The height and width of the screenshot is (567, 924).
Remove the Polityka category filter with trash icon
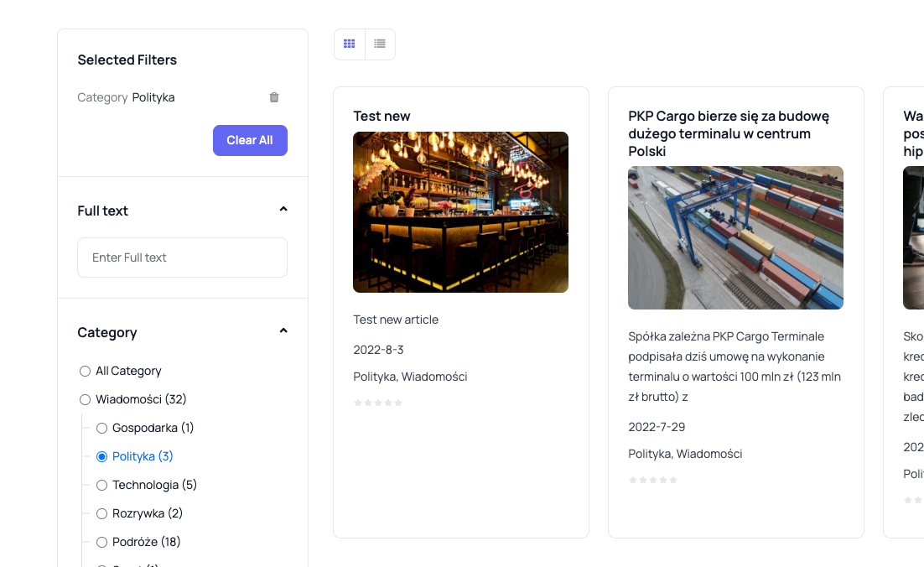point(274,97)
